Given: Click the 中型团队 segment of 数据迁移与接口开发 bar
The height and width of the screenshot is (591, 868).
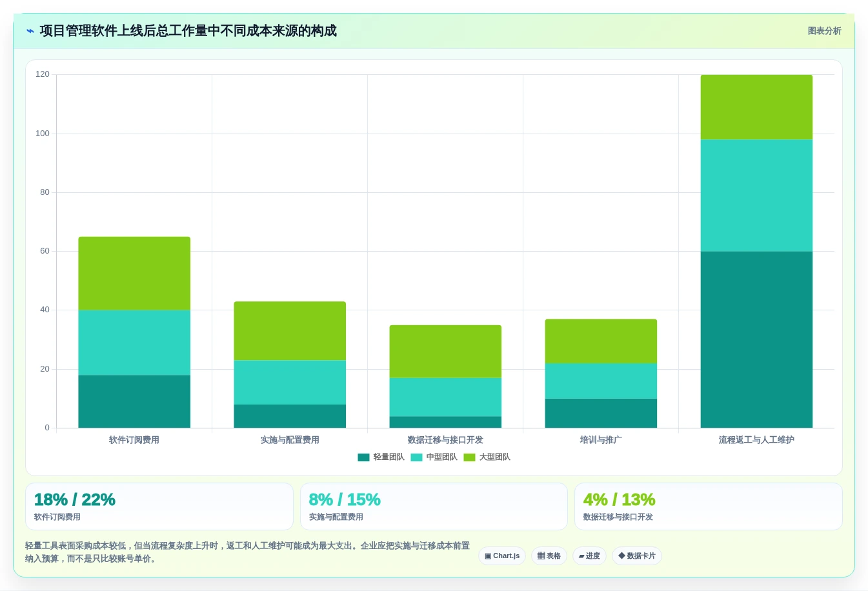Looking at the screenshot, I should coord(445,397).
